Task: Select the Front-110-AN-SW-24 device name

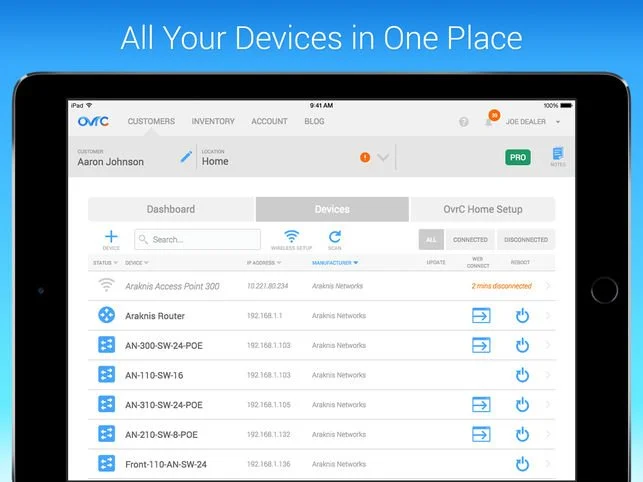Action: [166, 464]
